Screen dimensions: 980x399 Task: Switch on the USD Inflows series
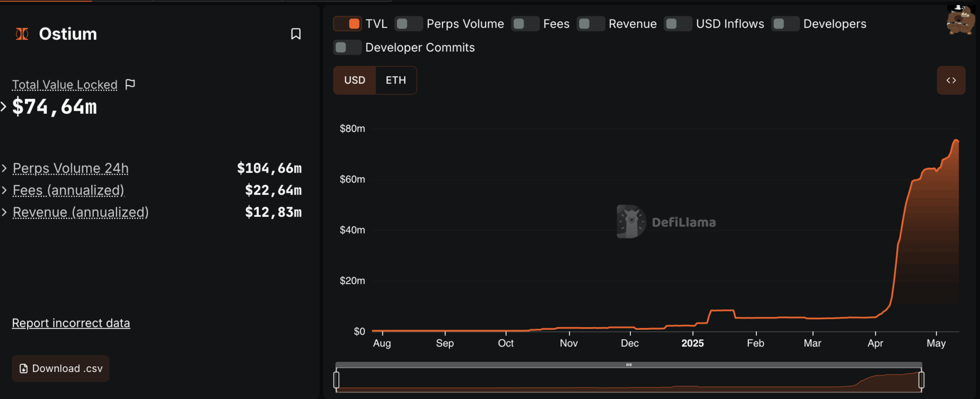678,23
